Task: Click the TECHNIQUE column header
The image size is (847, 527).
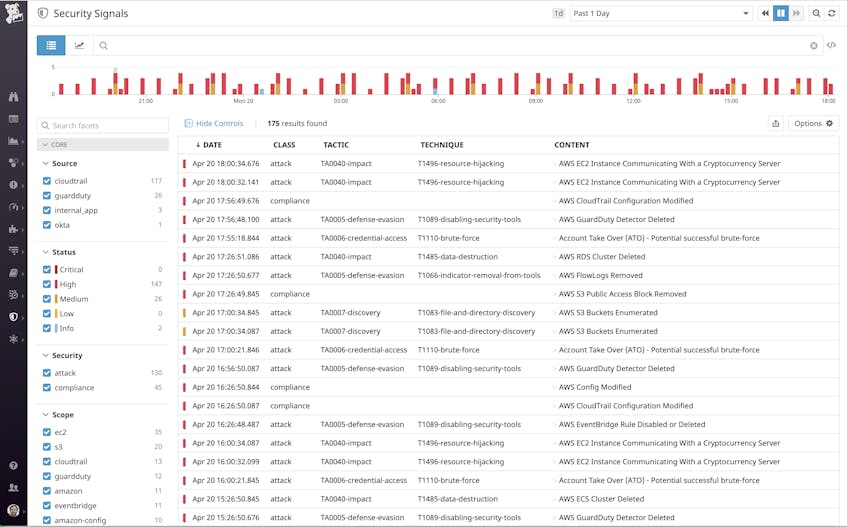Action: [x=442, y=145]
